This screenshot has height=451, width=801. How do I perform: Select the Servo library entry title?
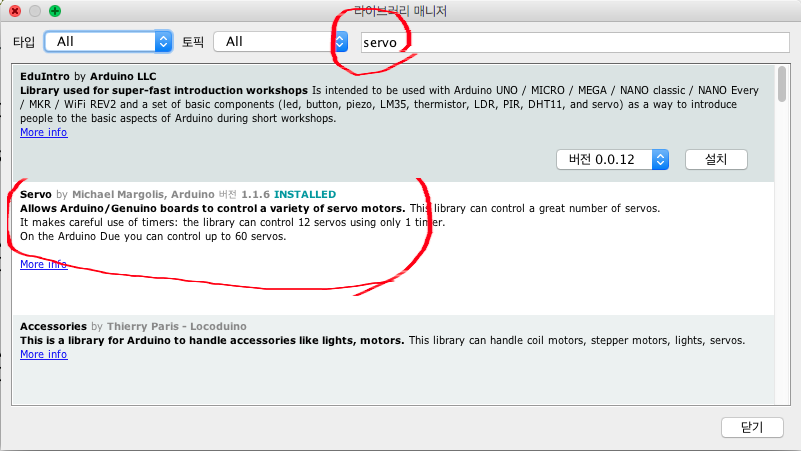[x=36, y=194]
